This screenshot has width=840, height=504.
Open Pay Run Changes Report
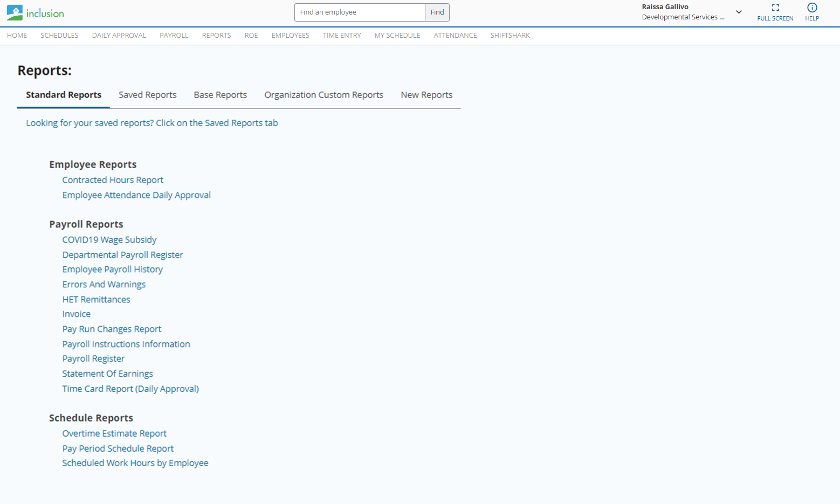click(x=112, y=329)
